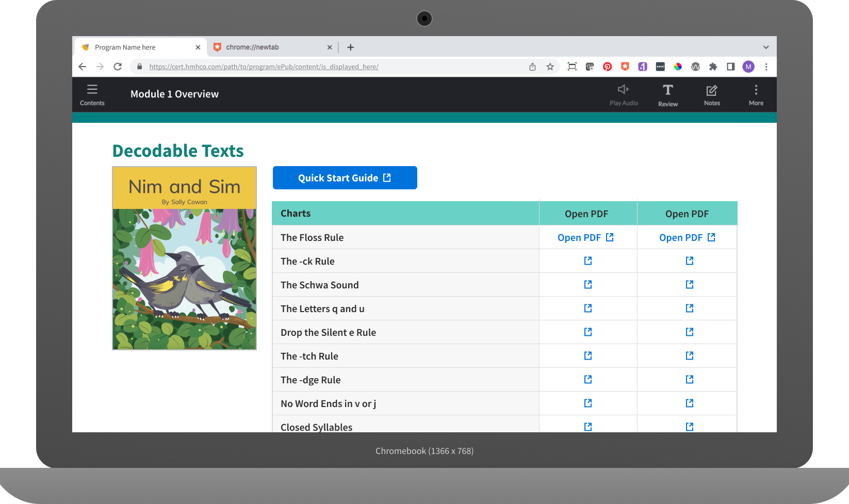Open the Notes pencil icon
The width and height of the screenshot is (849, 504).
coord(712,95)
